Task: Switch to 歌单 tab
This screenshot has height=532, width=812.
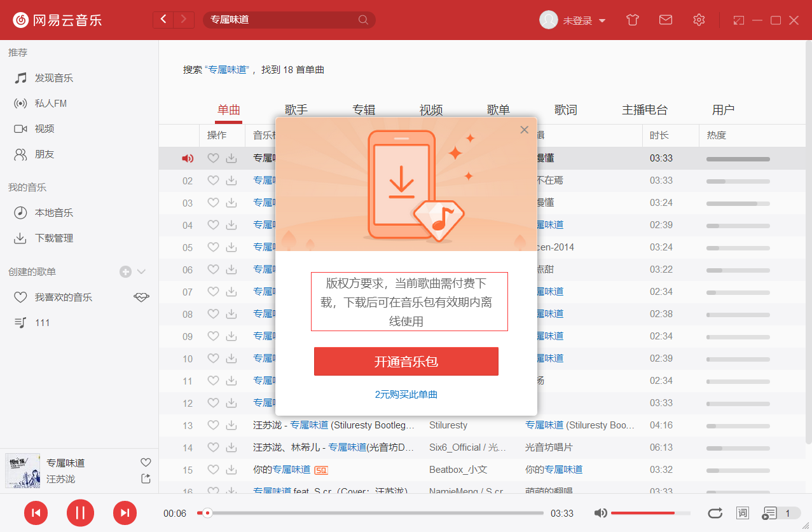Action: point(499,110)
